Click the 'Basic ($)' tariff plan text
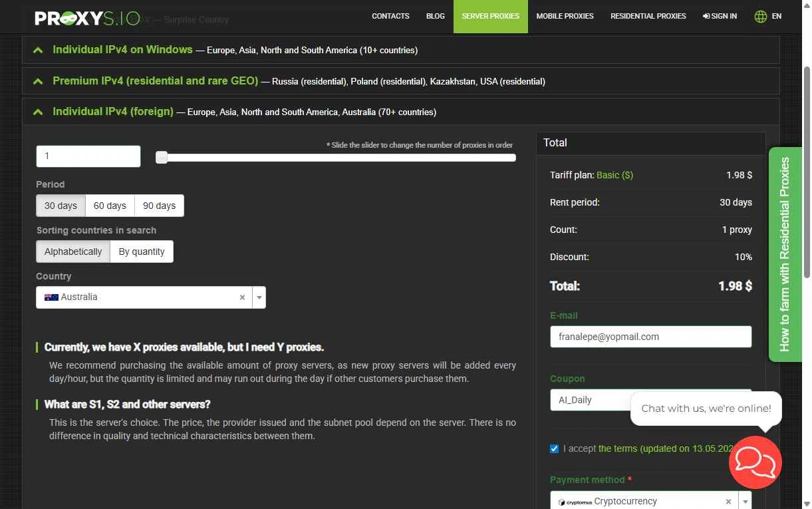 click(614, 175)
